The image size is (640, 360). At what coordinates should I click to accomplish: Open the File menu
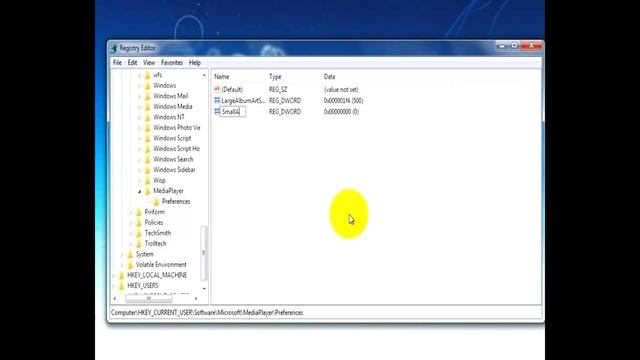117,63
